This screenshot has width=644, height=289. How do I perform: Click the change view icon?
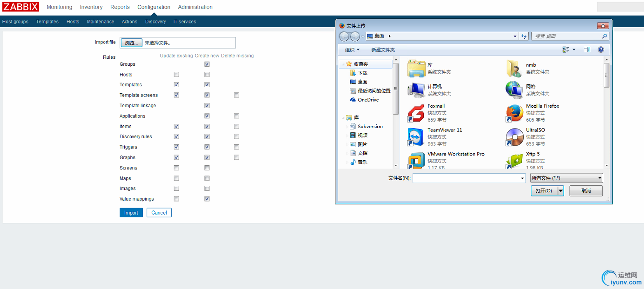click(x=566, y=50)
